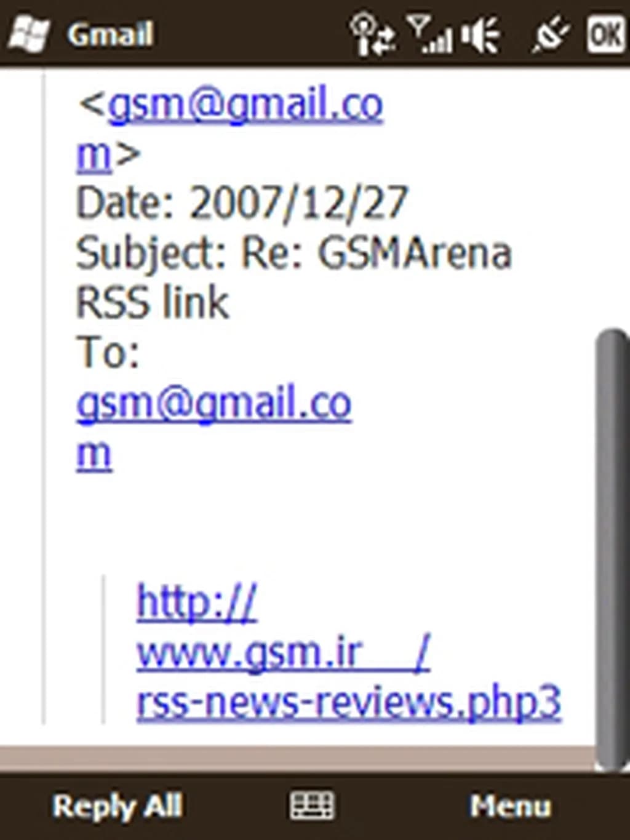Close the message with OK button
The width and height of the screenshot is (630, 840).
[x=606, y=34]
